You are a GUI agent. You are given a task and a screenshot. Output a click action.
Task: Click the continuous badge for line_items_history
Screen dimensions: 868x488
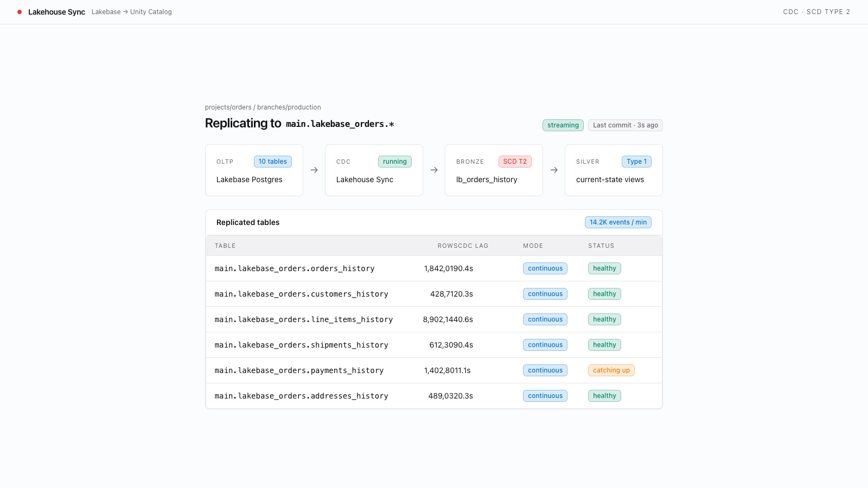tap(545, 319)
